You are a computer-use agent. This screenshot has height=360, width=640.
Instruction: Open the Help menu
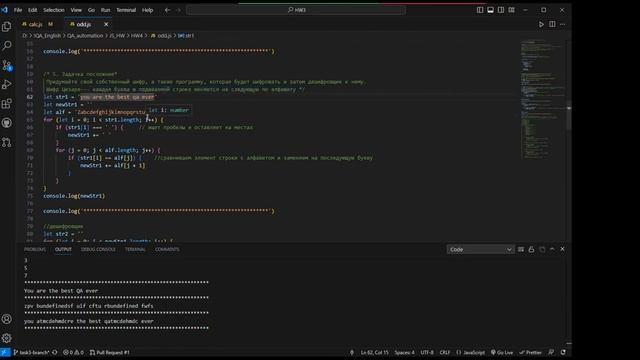pyautogui.click(x=147, y=10)
